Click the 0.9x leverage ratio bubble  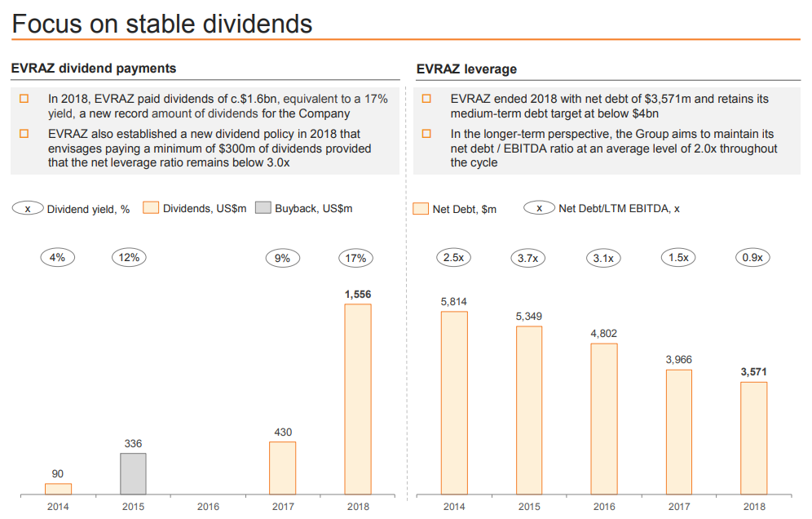[x=752, y=258]
